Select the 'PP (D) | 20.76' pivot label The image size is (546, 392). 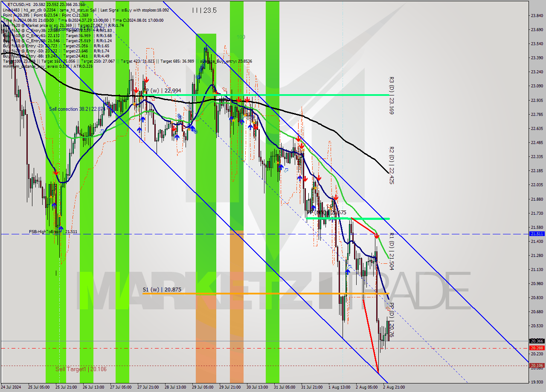[391, 320]
